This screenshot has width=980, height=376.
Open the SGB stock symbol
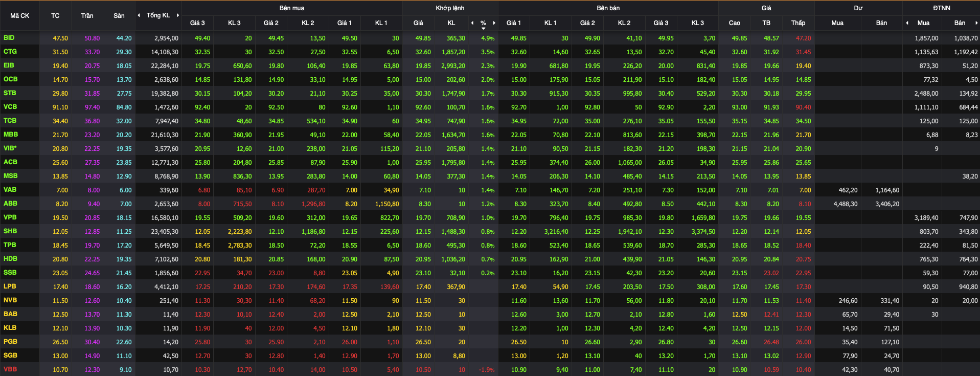click(x=10, y=356)
